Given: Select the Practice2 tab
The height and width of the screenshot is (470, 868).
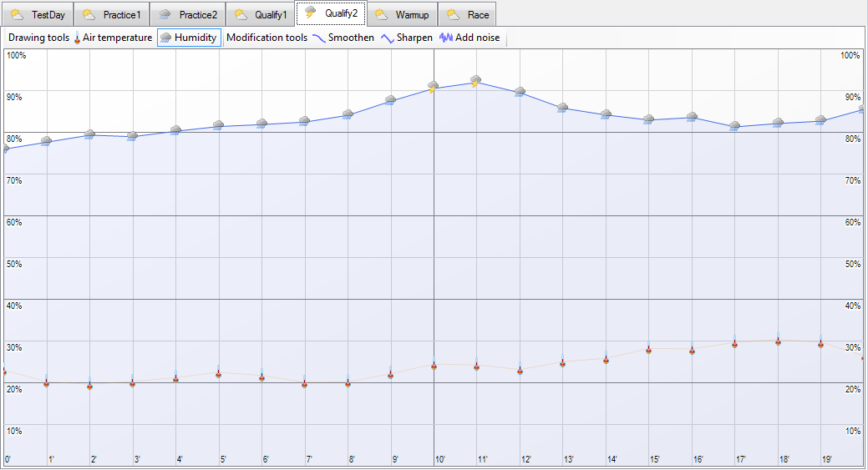Looking at the screenshot, I should point(188,15).
